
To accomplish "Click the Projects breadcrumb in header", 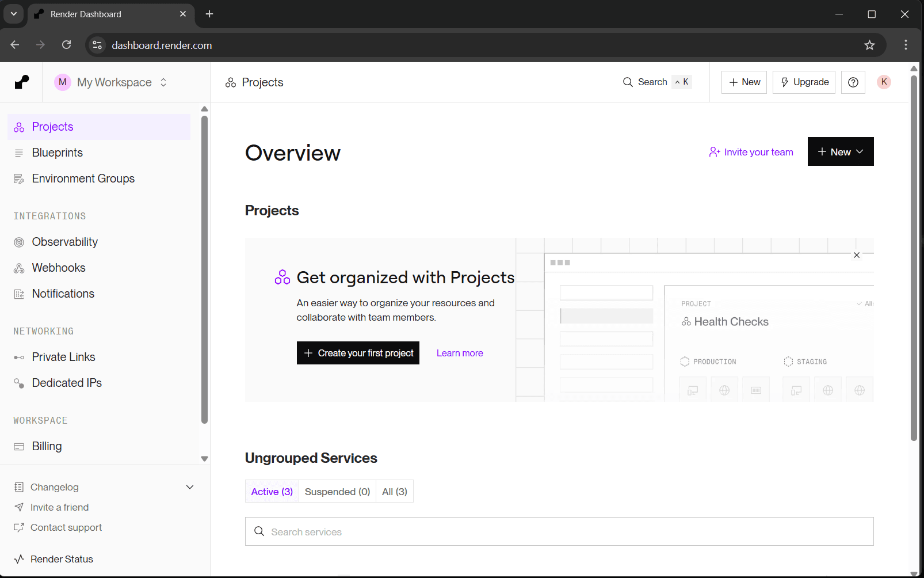I will (x=254, y=82).
